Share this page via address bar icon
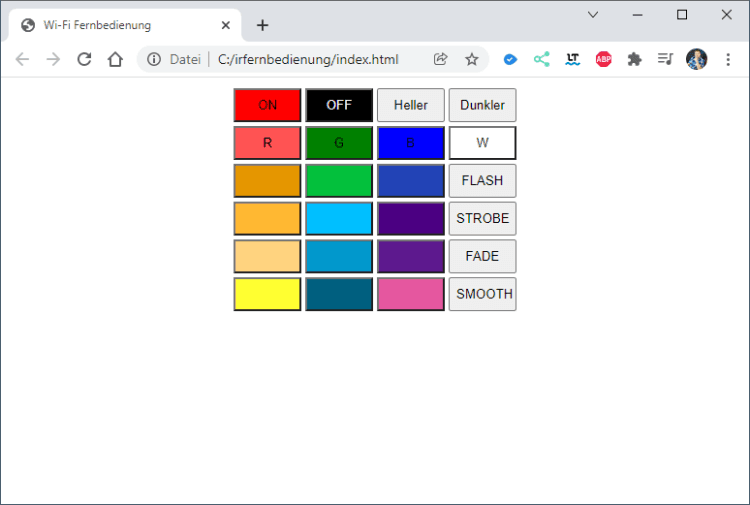Screen dimensions: 750x505 440,59
